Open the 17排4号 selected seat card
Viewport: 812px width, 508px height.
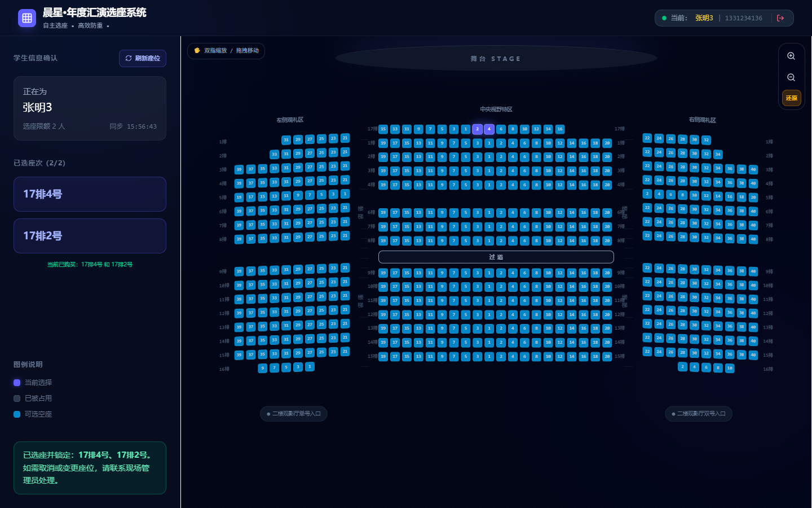point(90,194)
